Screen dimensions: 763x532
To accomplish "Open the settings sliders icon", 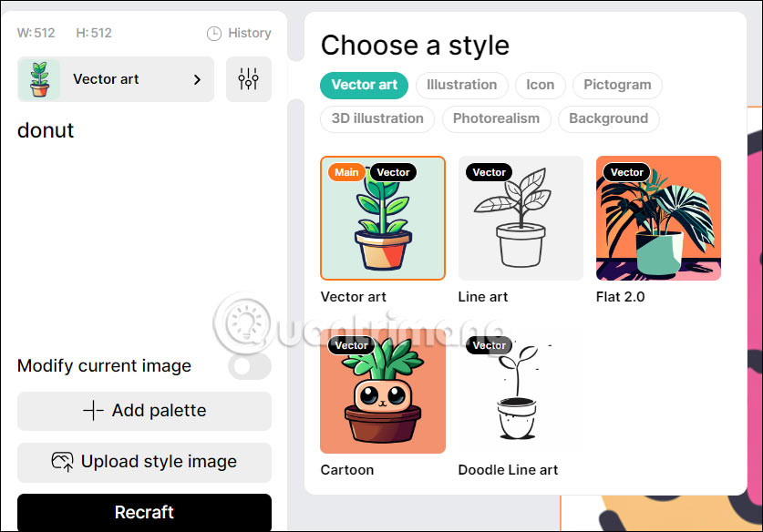I will [x=248, y=79].
